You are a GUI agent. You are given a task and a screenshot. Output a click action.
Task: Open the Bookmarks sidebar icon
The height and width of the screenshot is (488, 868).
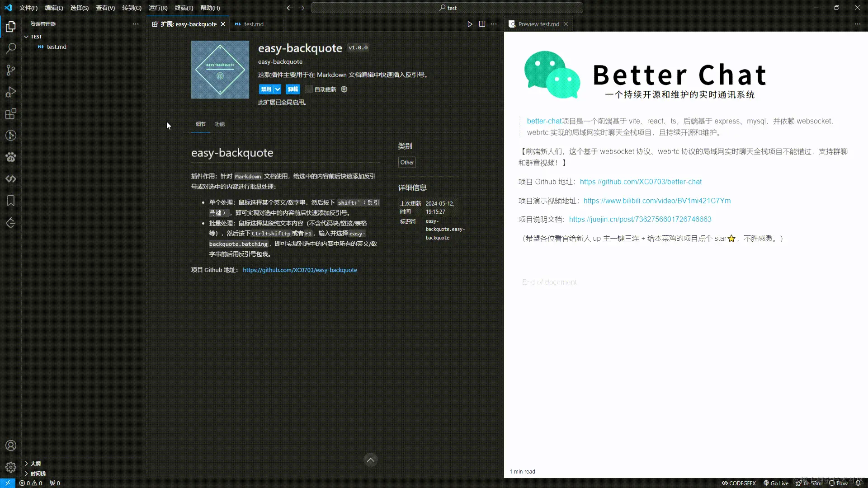11,201
